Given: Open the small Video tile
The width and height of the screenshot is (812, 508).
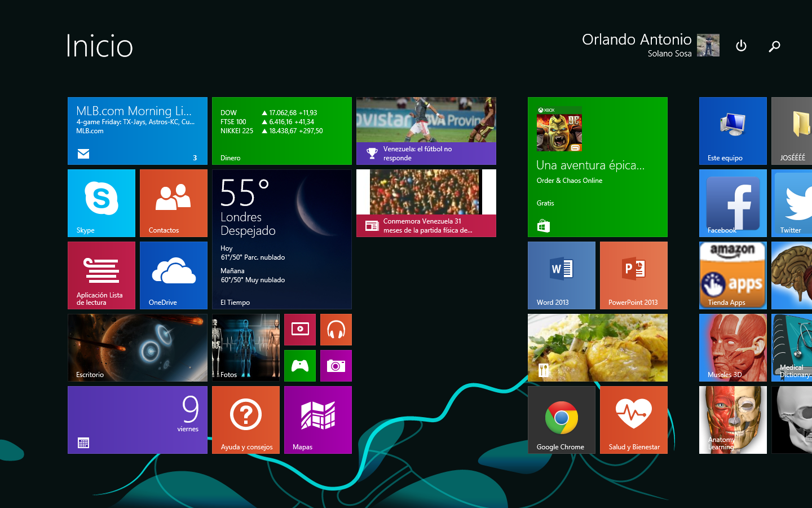Looking at the screenshot, I should coord(300,330).
